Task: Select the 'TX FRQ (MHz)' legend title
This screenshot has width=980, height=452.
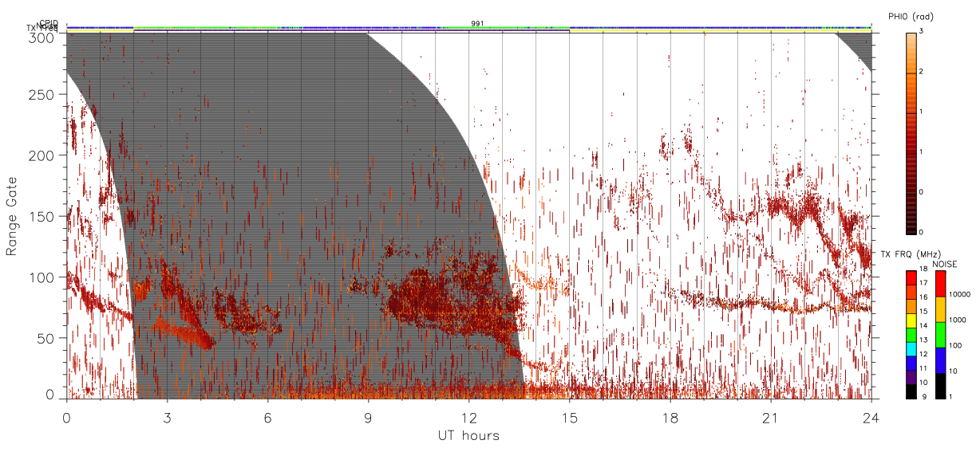Action: point(911,254)
